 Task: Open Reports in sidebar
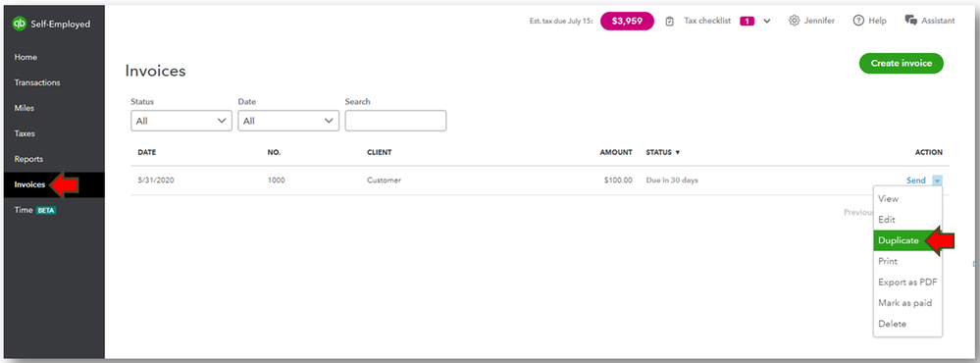[28, 159]
